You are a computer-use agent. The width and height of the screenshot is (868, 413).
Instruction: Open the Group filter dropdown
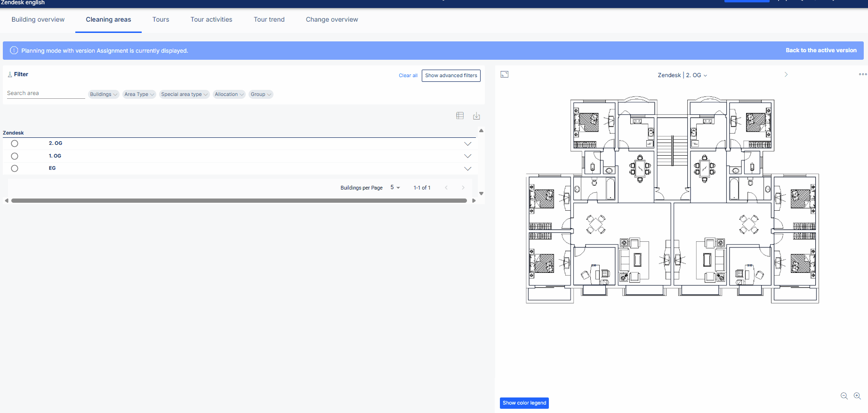[261, 94]
